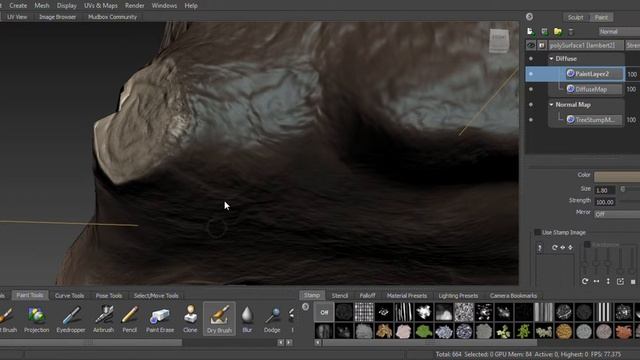Open the Mirror Off dropdown
The width and height of the screenshot is (640, 360).
click(x=617, y=214)
